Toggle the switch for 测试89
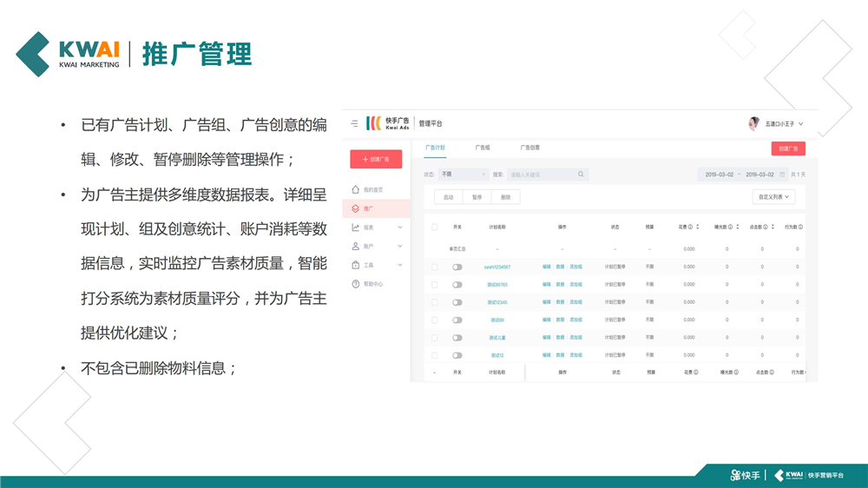868x488 pixels. coord(457,320)
